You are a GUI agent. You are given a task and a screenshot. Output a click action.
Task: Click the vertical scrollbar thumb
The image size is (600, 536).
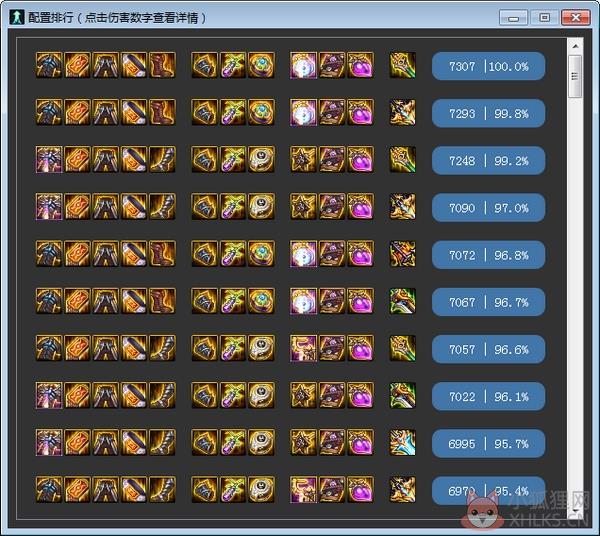(x=575, y=77)
